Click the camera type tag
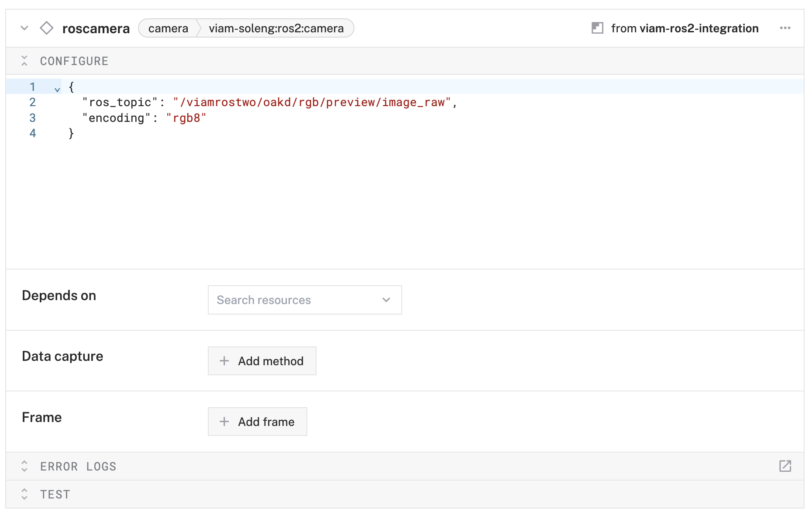Screen dimensions: 812x519 (x=168, y=28)
